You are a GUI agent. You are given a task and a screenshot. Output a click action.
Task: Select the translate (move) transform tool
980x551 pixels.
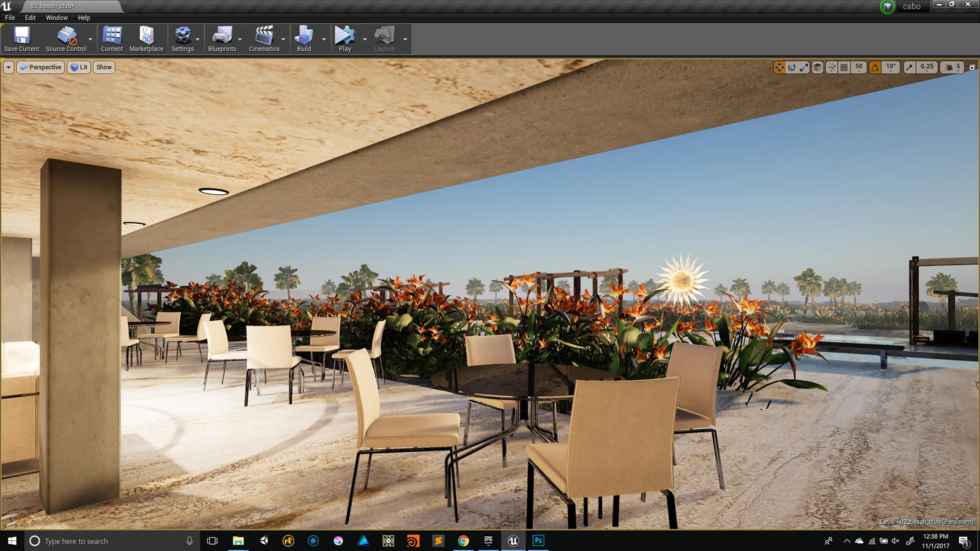779,67
